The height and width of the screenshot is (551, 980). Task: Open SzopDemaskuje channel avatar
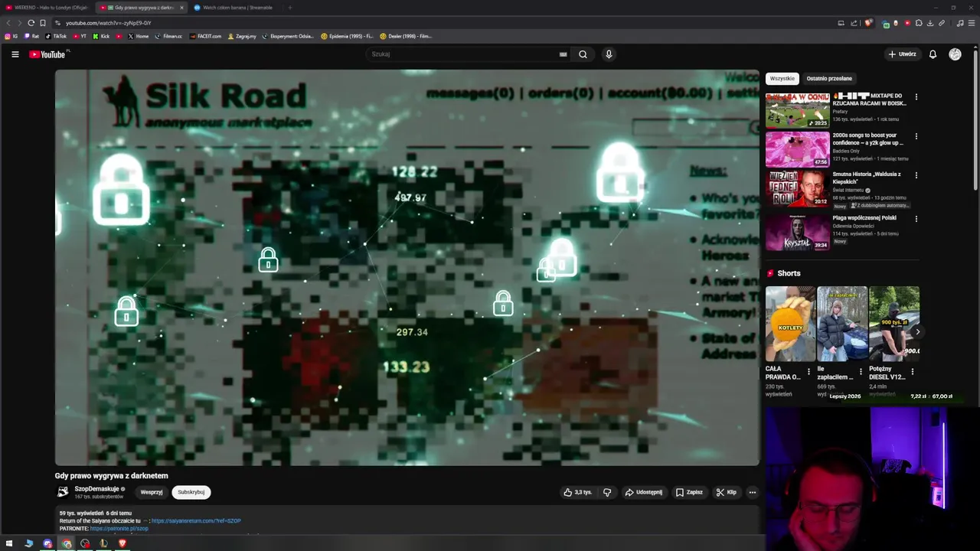coord(63,492)
